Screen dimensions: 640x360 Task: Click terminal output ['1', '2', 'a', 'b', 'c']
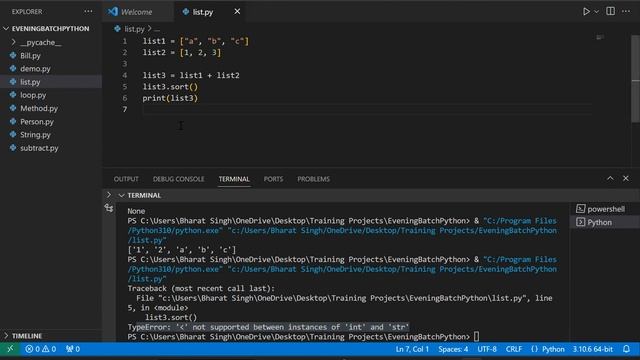pyautogui.click(x=181, y=250)
